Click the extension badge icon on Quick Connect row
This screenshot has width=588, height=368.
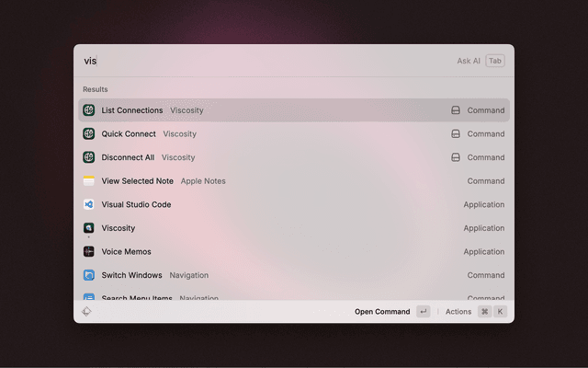coord(455,133)
